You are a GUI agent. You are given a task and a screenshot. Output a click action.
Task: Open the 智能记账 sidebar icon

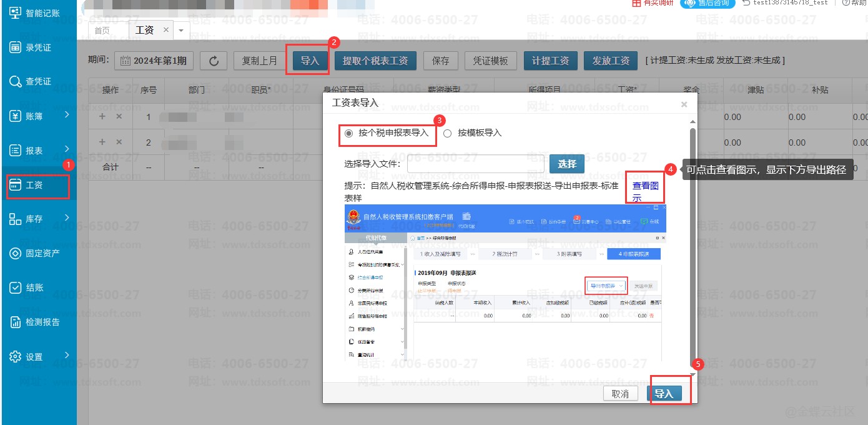[16, 12]
